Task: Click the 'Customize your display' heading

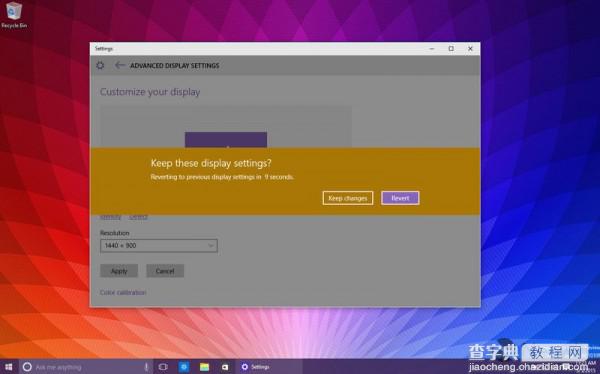Action: 150,92
